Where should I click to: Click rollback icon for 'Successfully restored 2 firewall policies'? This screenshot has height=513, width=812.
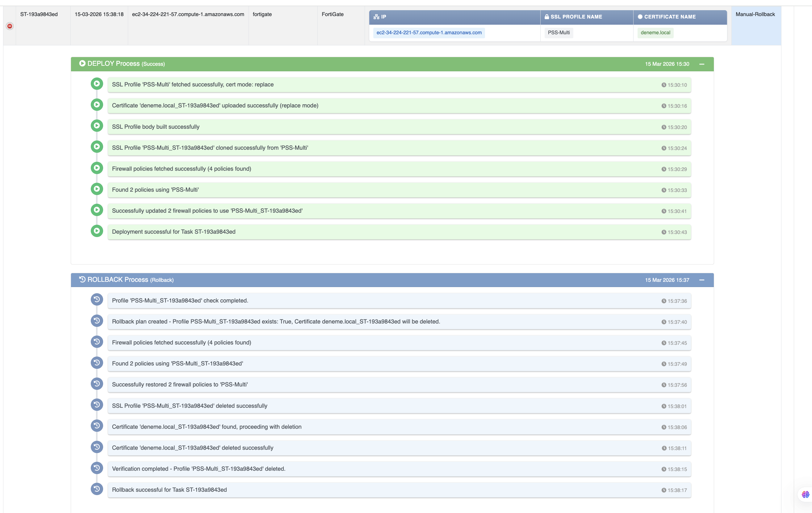(x=97, y=384)
